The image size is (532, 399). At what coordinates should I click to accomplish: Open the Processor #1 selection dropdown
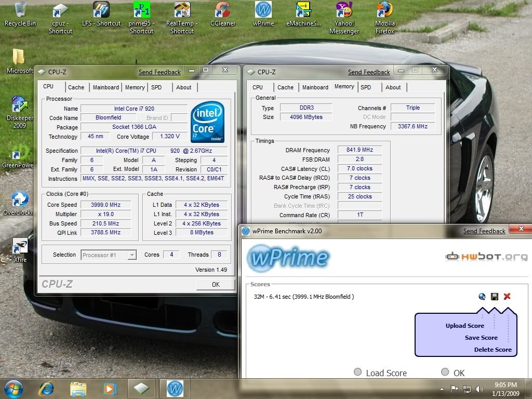pyautogui.click(x=109, y=255)
